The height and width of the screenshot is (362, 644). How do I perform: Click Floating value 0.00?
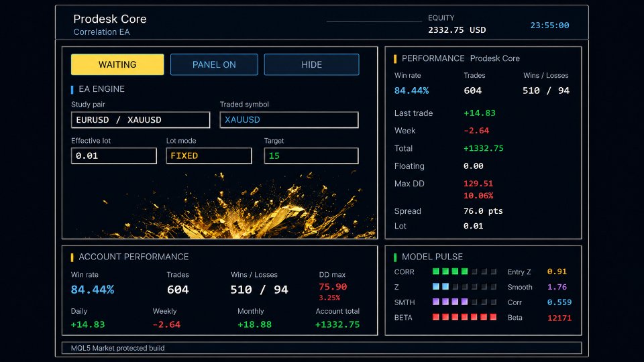tap(473, 166)
